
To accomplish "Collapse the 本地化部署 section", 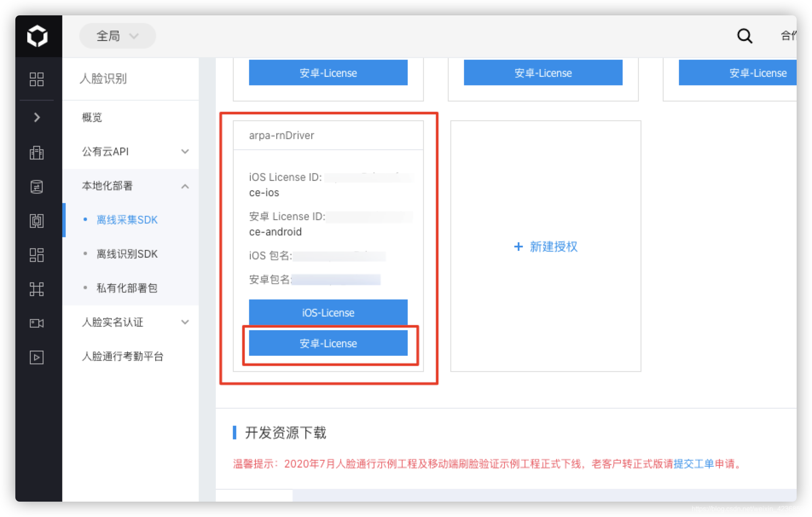I will point(185,186).
